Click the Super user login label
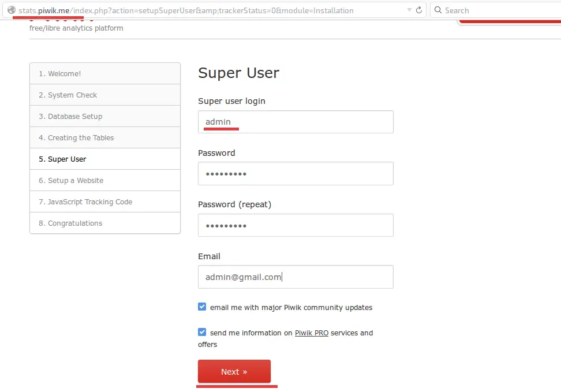This screenshot has height=392, width=561. point(231,101)
